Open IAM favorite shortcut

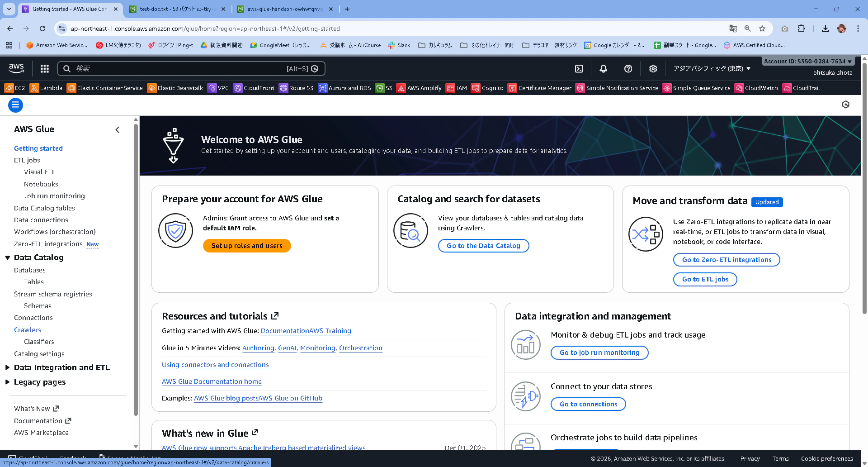click(457, 88)
